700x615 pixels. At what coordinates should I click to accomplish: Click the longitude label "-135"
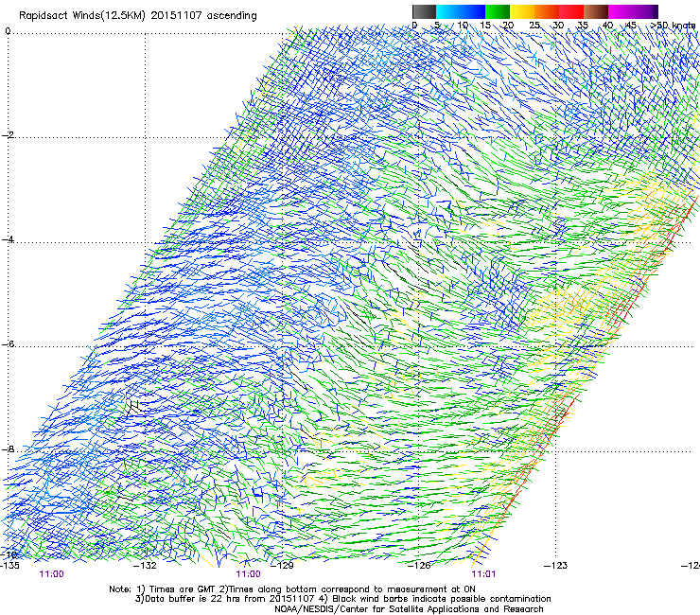pyautogui.click(x=9, y=566)
